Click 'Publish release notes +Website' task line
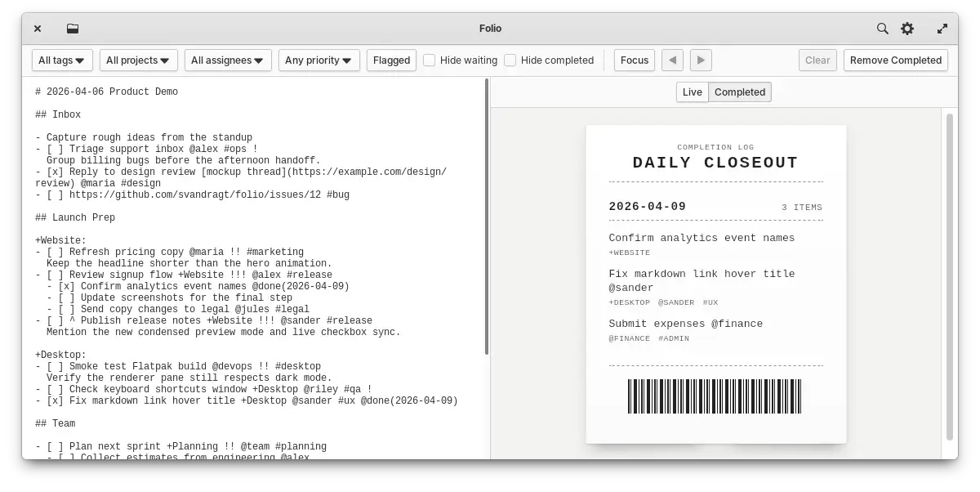The width and height of the screenshot is (980, 492). [x=203, y=320]
